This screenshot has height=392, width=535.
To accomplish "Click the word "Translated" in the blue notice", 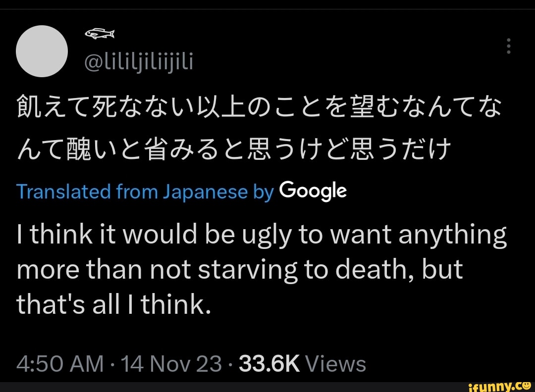I will click(63, 192).
